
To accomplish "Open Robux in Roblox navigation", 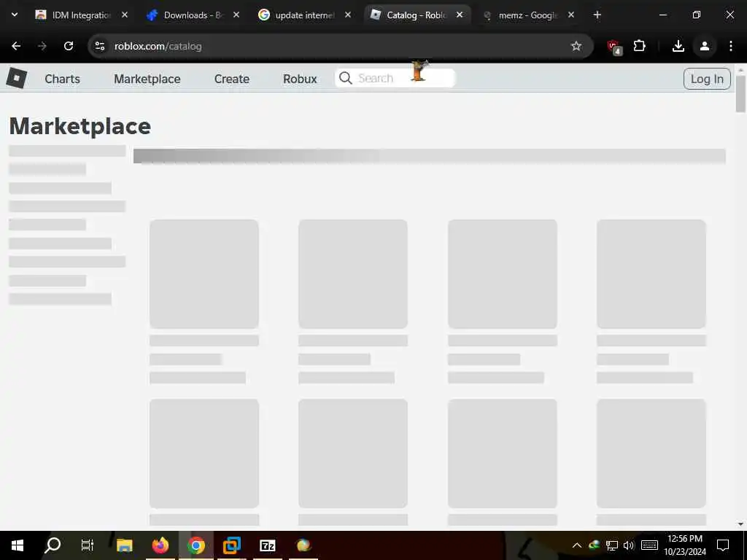I will [x=300, y=79].
